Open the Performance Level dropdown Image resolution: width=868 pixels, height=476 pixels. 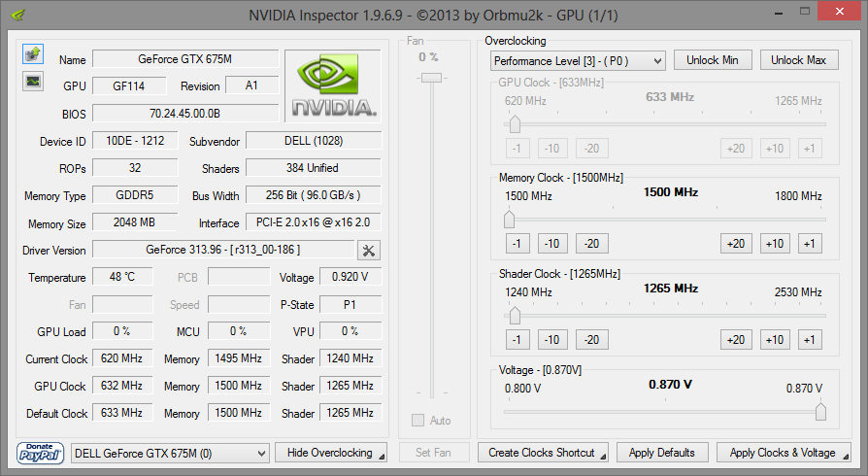pyautogui.click(x=578, y=60)
